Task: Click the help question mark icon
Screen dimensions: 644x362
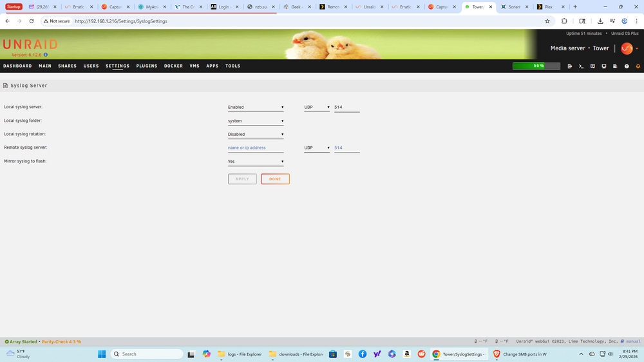Action: pyautogui.click(x=627, y=66)
